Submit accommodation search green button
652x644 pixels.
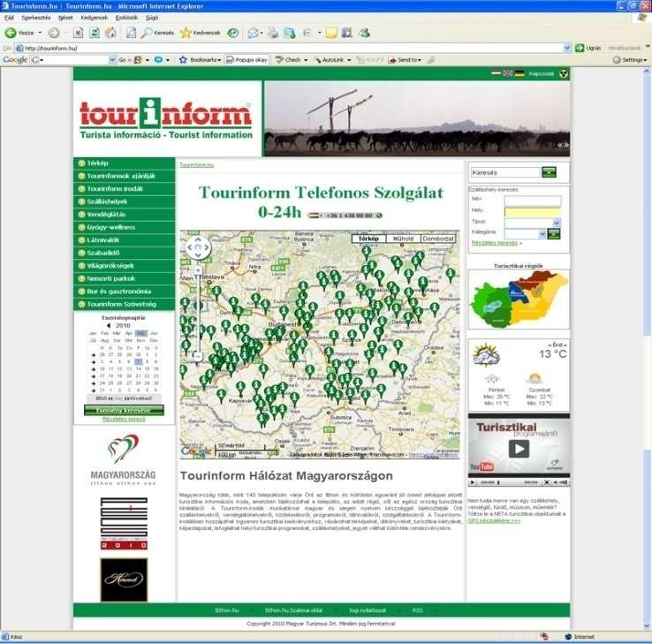click(x=554, y=233)
